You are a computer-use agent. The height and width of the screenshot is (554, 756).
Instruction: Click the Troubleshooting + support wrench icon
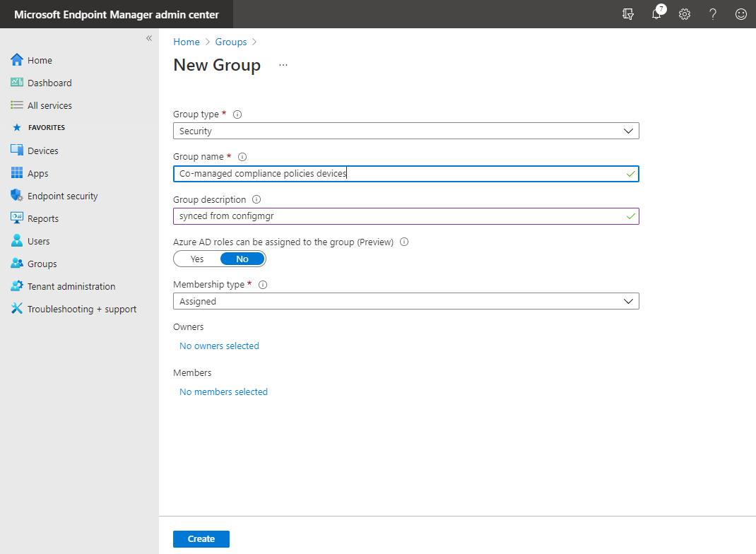click(17, 309)
